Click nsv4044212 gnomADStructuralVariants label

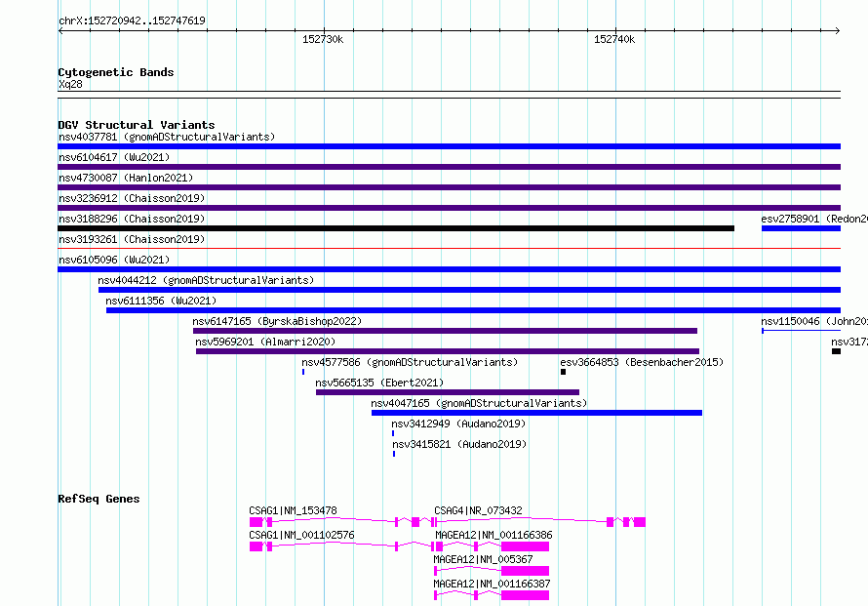pos(206,280)
